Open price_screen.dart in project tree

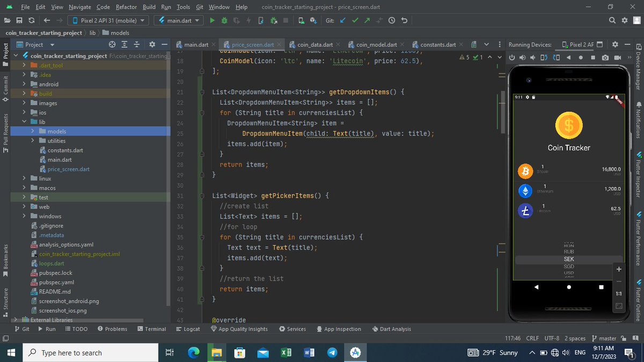pos(69,169)
